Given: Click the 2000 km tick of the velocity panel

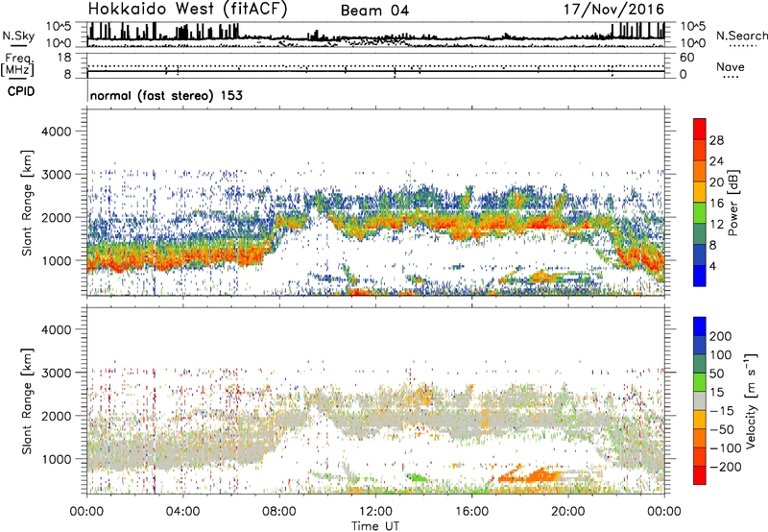Looking at the screenshot, I should [56, 416].
